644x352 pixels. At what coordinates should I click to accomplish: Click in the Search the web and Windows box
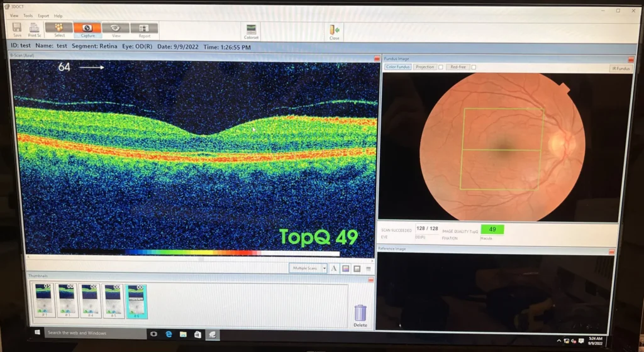pos(94,333)
